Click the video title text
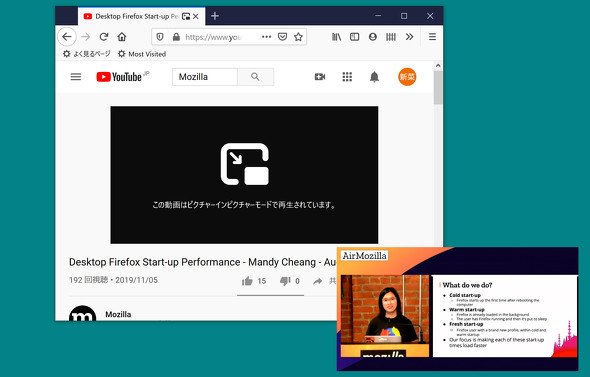 [x=202, y=262]
